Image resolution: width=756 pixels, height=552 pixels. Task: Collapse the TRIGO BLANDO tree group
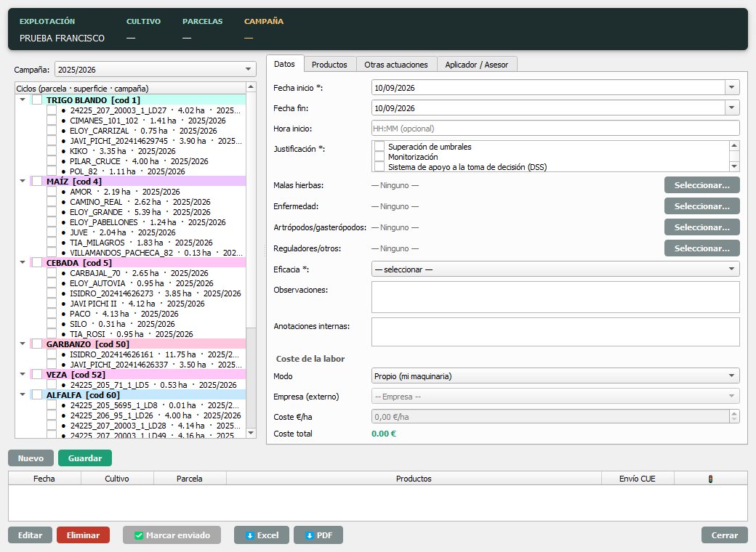click(23, 100)
